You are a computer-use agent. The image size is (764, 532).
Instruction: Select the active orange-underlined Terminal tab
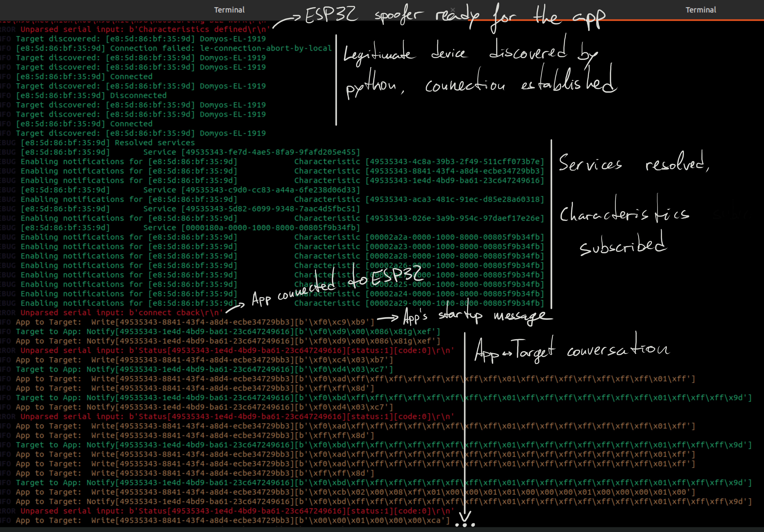point(700,10)
